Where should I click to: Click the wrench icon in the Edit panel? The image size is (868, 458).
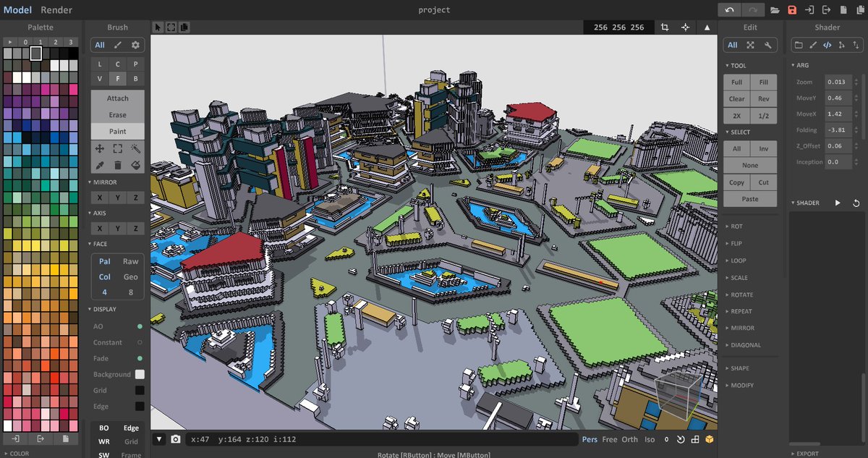[769, 45]
